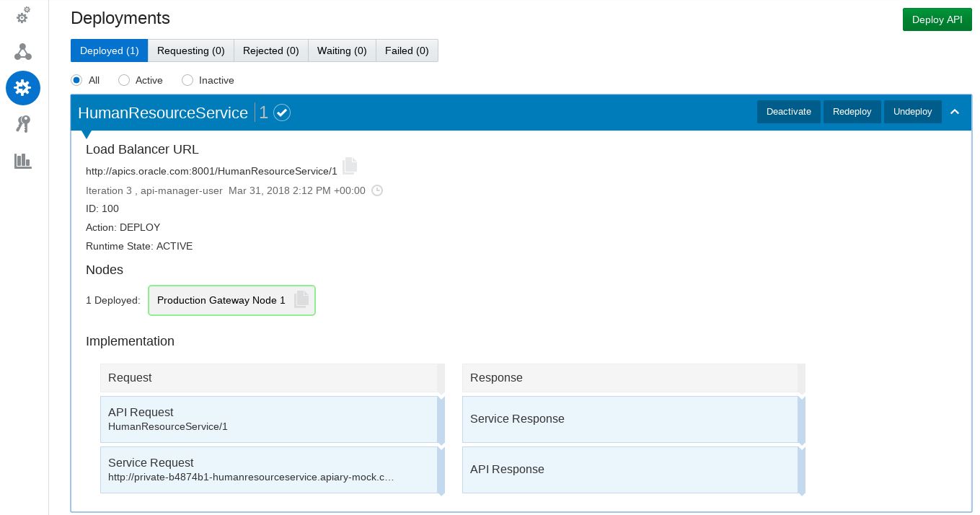Switch to the Failed (0) tab
This screenshot has width=980, height=515.
(407, 50)
